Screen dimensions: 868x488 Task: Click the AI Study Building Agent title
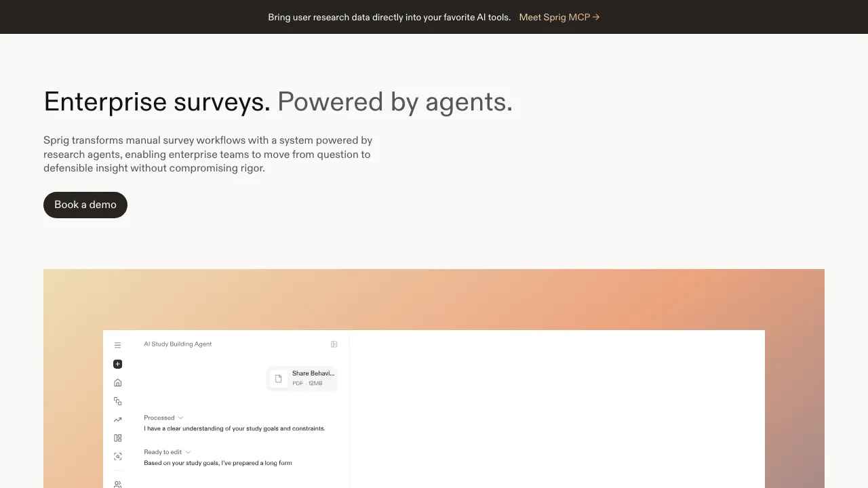178,344
